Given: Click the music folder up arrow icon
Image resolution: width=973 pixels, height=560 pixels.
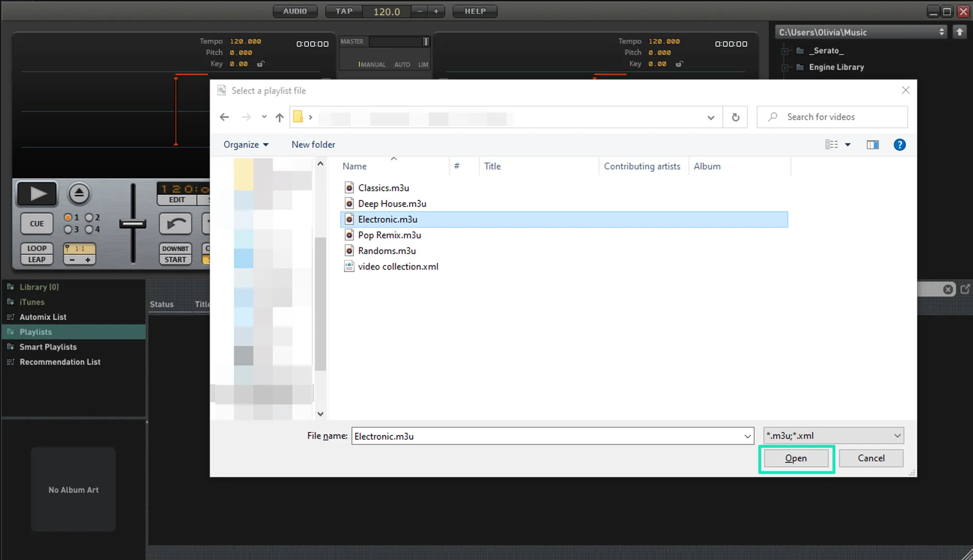Looking at the screenshot, I should pyautogui.click(x=959, y=32).
